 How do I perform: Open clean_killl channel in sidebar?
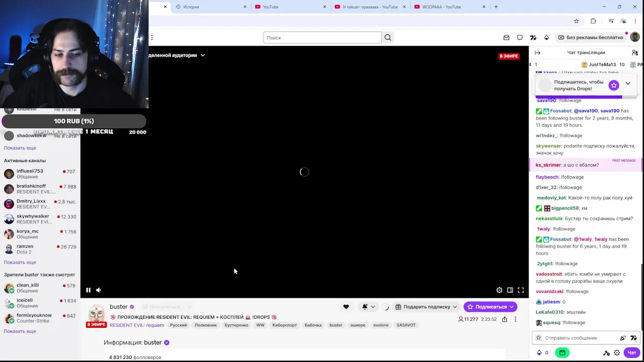40,288
